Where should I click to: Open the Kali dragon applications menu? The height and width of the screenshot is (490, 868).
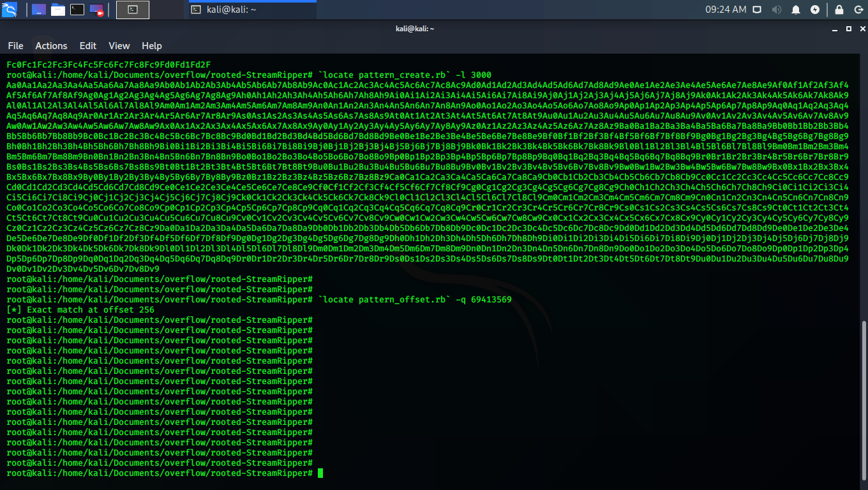11,10
